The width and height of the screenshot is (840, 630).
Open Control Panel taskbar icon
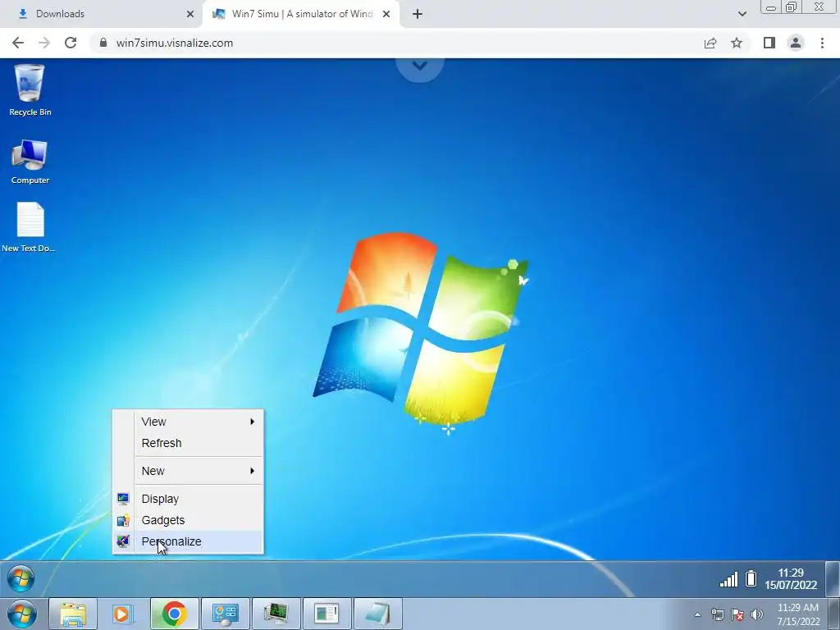pyautogui.click(x=225, y=614)
